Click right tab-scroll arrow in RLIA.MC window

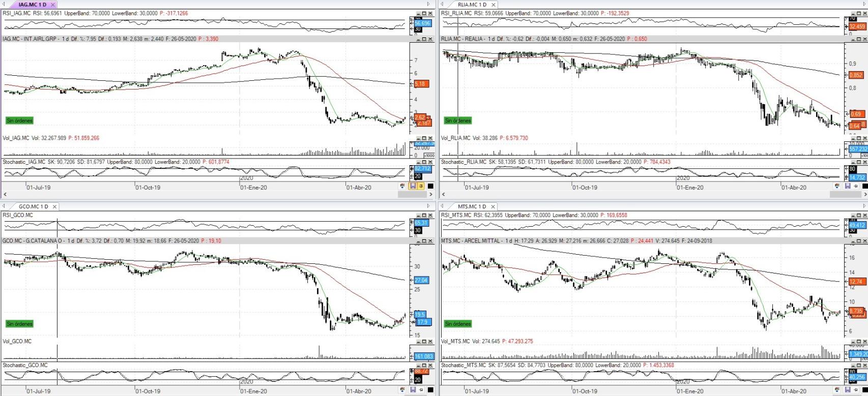[x=864, y=4]
